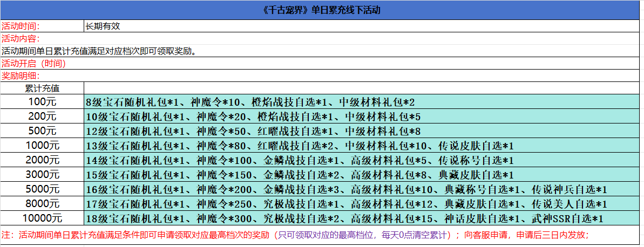Click the 活动时间: label cell

point(42,26)
